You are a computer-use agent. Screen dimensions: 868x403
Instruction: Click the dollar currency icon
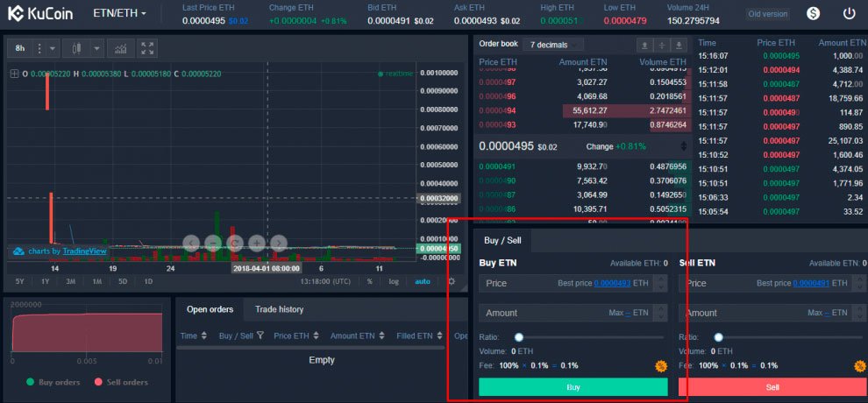tap(813, 14)
